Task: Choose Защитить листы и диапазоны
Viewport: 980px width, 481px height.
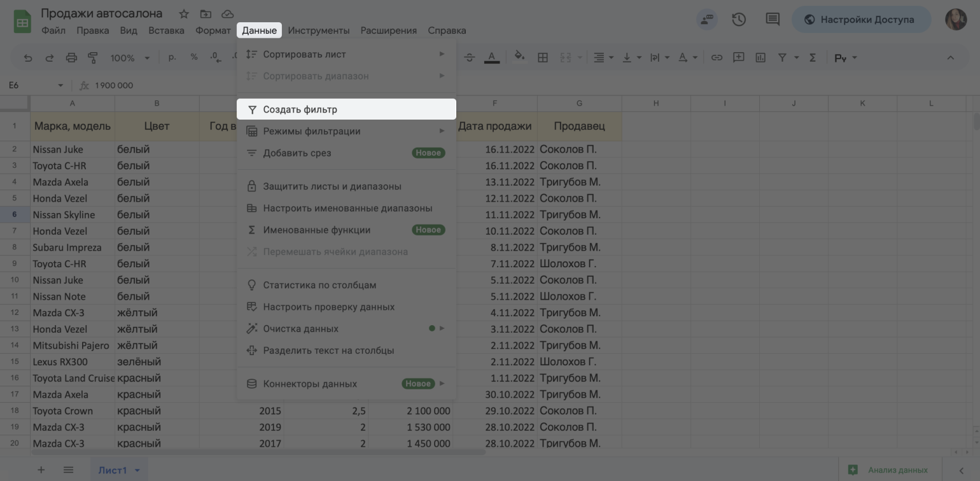Action: [x=346, y=186]
